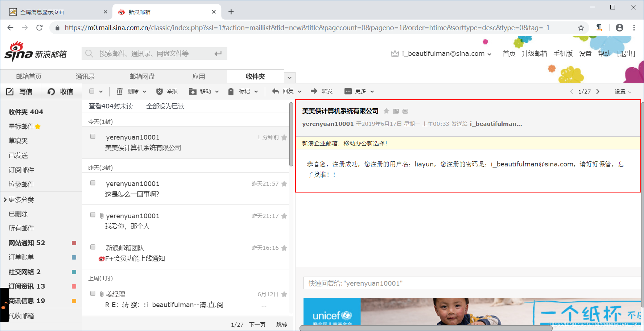This screenshot has height=331, width=644.
Task: Switch to the 邮箱首页 tab
Action: tap(29, 76)
